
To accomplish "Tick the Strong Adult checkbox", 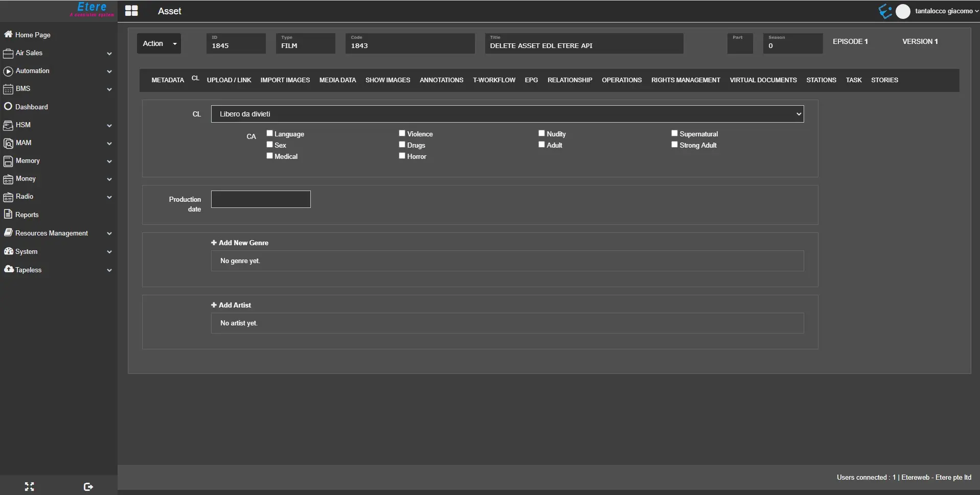I will click(x=674, y=145).
